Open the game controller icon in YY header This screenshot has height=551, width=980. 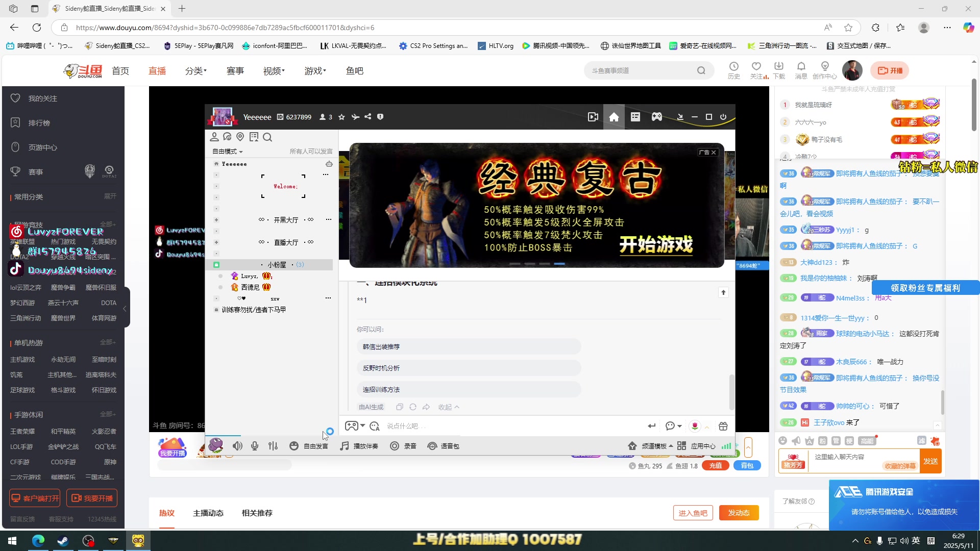point(657,117)
